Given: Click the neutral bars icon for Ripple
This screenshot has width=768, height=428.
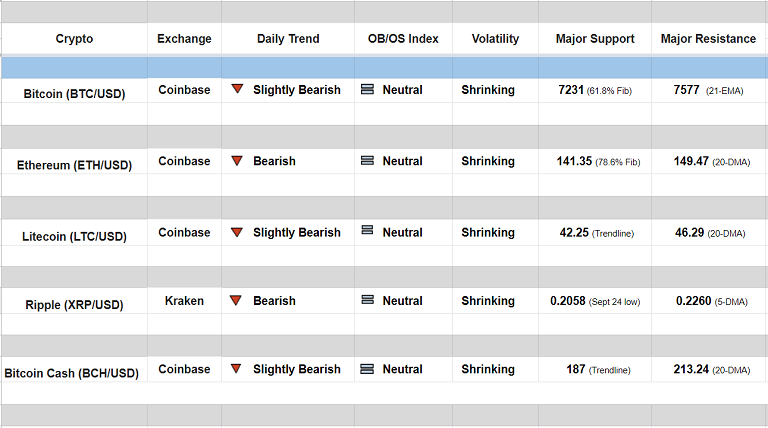Looking at the screenshot, I should click(367, 300).
